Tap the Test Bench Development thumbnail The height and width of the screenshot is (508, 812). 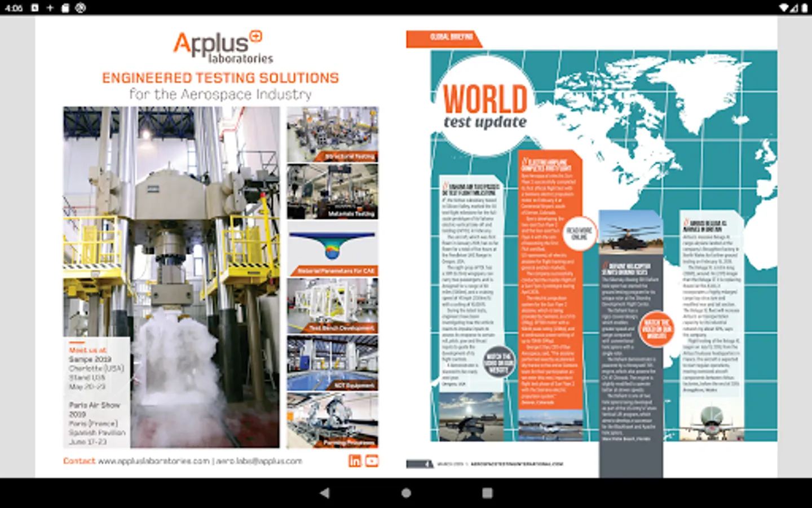tap(332, 306)
